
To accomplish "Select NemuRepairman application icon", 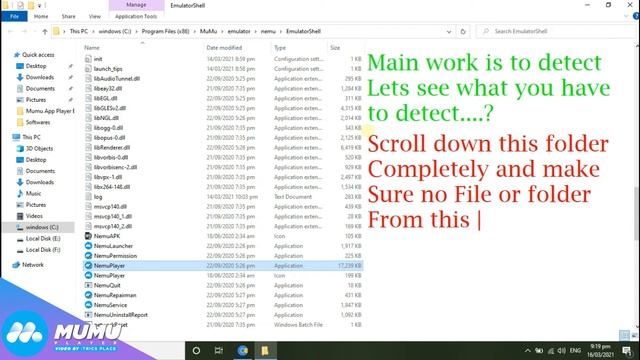I will 88,295.
